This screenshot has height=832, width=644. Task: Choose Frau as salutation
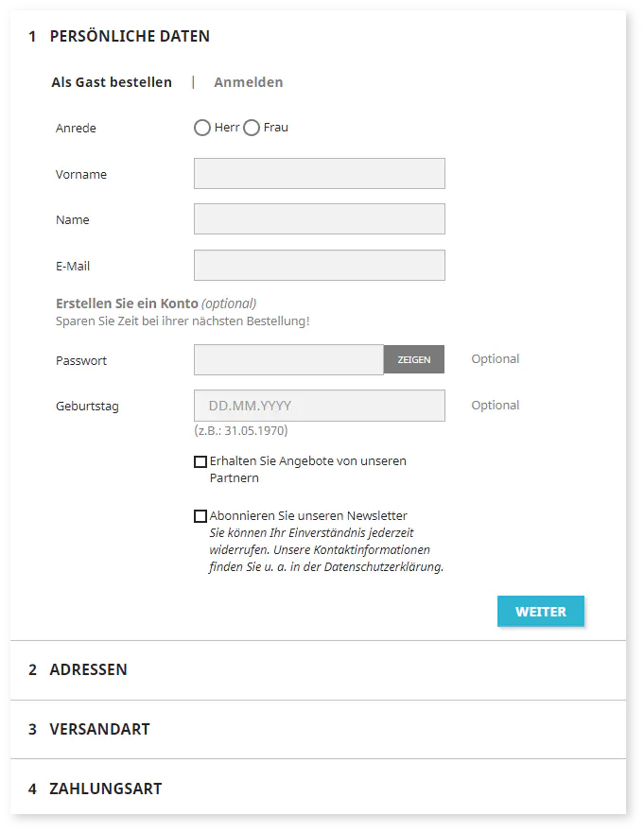point(252,128)
